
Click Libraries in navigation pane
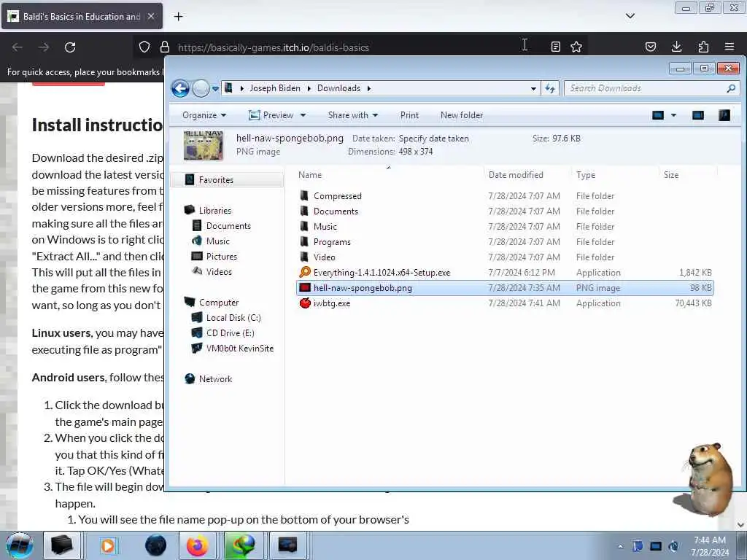tap(215, 211)
